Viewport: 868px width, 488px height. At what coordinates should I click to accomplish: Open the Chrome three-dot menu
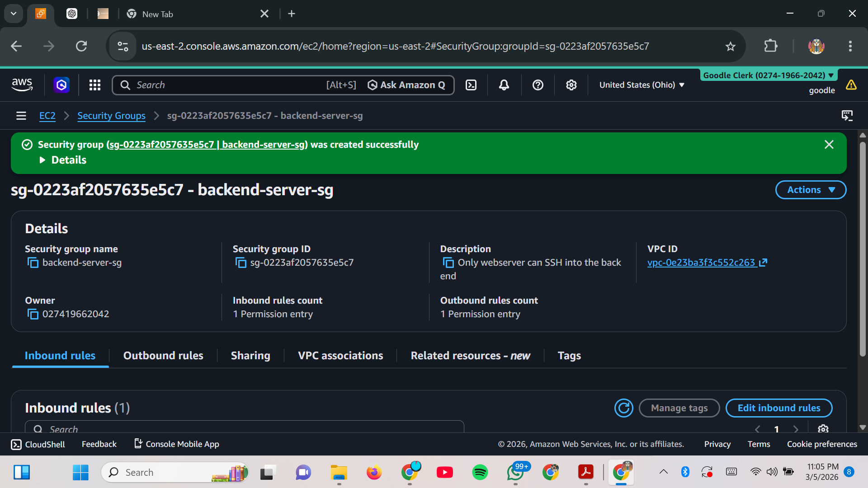pos(850,46)
